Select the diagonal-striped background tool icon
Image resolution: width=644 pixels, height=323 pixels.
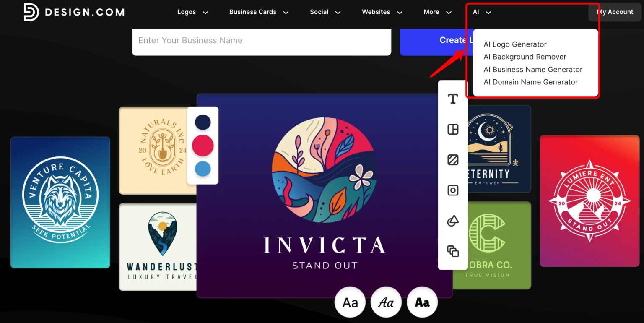tap(453, 160)
